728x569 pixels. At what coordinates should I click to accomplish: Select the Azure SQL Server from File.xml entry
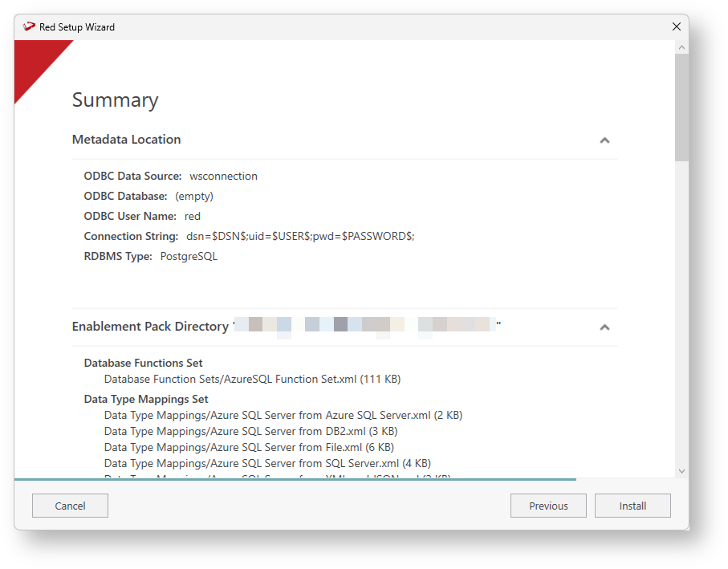(x=249, y=447)
